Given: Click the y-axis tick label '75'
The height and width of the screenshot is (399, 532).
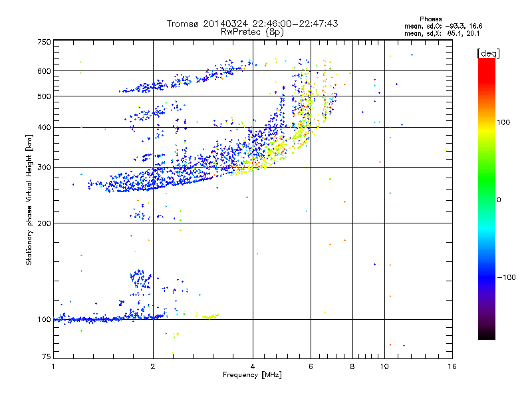Looking at the screenshot, I should [47, 356].
